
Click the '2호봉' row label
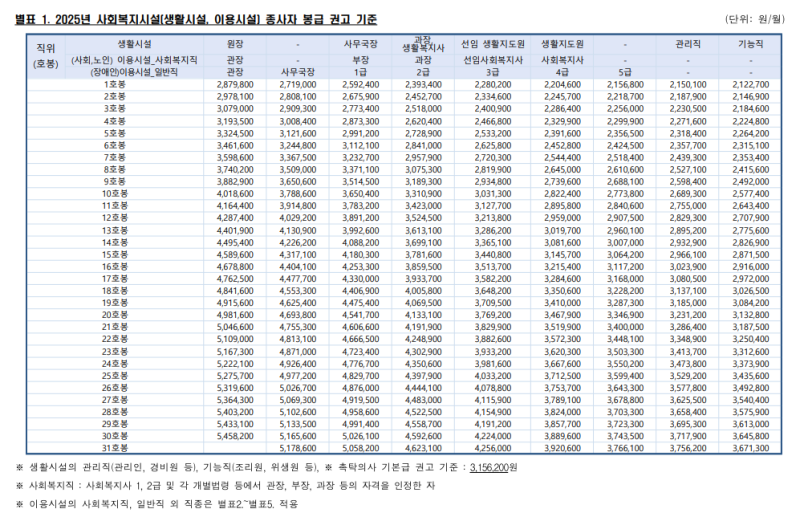(115, 96)
